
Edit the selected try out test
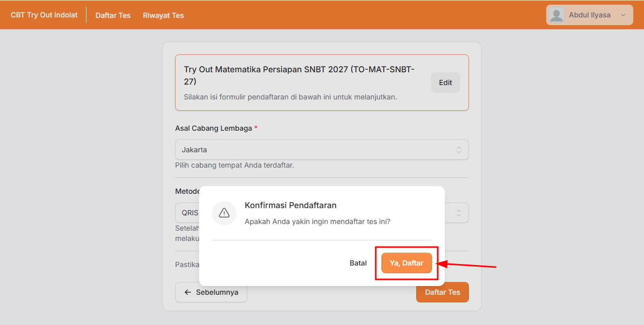point(445,83)
